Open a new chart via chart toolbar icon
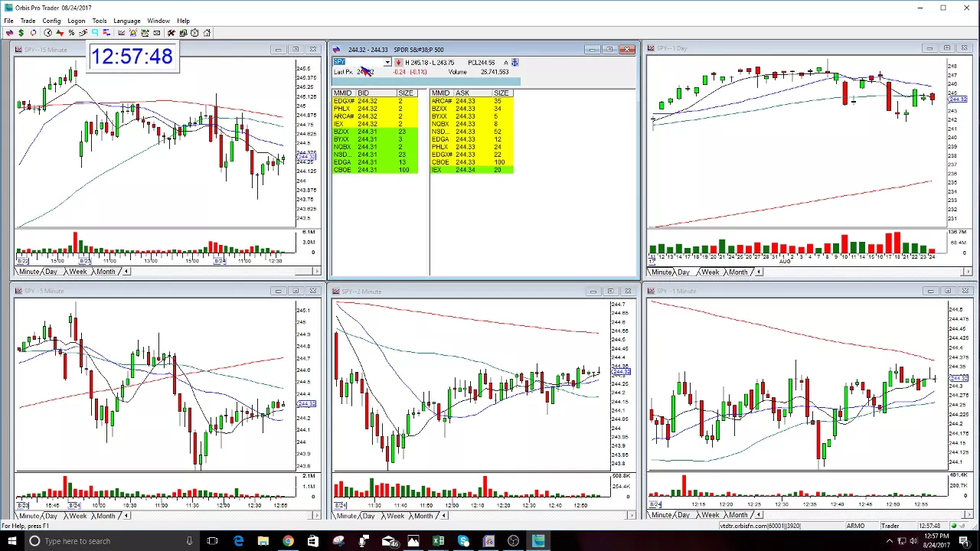The image size is (980, 551). tap(121, 33)
